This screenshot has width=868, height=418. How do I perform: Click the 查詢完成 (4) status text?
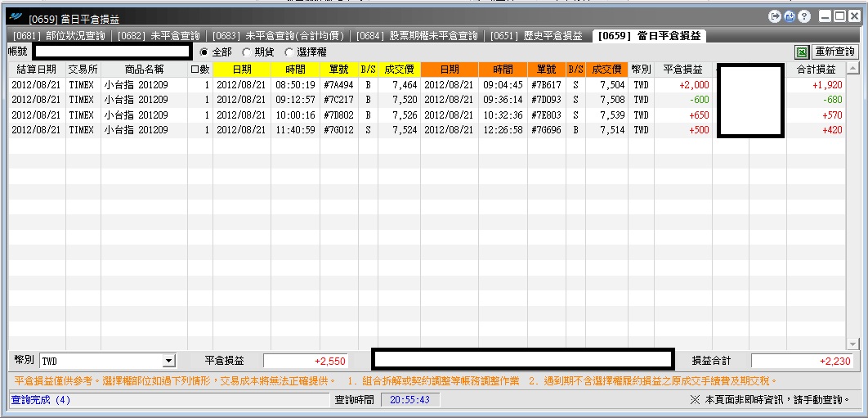(x=41, y=400)
